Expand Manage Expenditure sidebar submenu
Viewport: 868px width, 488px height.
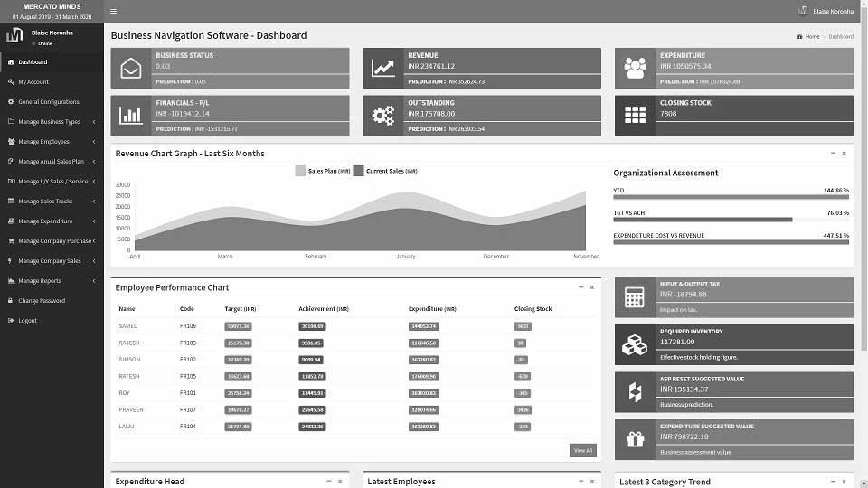tap(51, 221)
